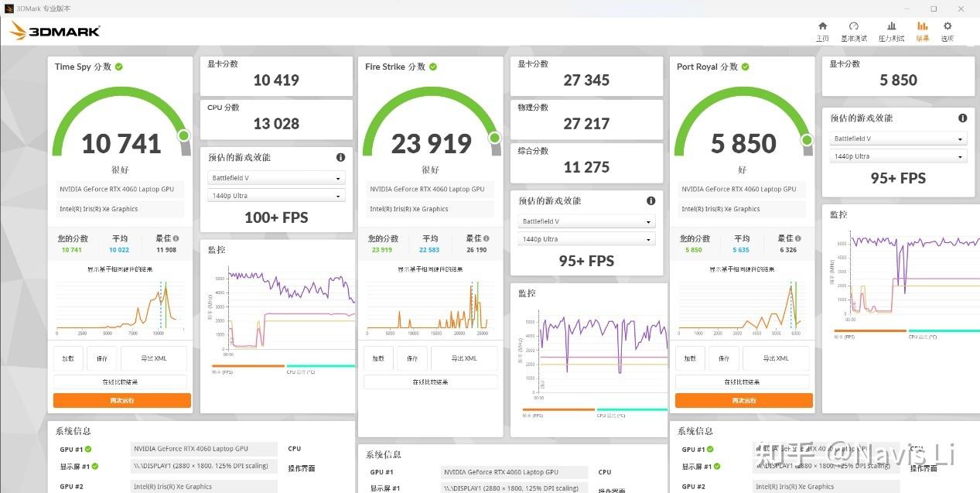This screenshot has width=980, height=493.
Task: Click the info icon in Port Royal's estimated game performance
Action: (963, 118)
